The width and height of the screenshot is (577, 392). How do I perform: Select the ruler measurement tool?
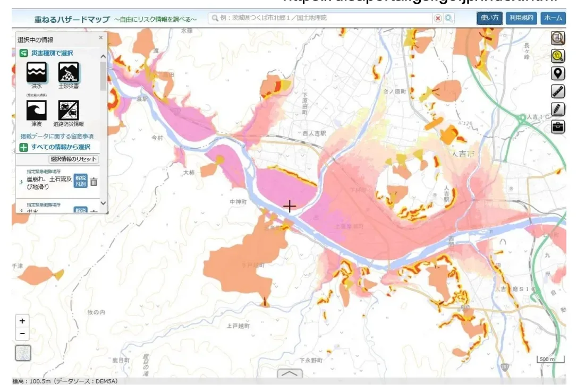coord(558,91)
